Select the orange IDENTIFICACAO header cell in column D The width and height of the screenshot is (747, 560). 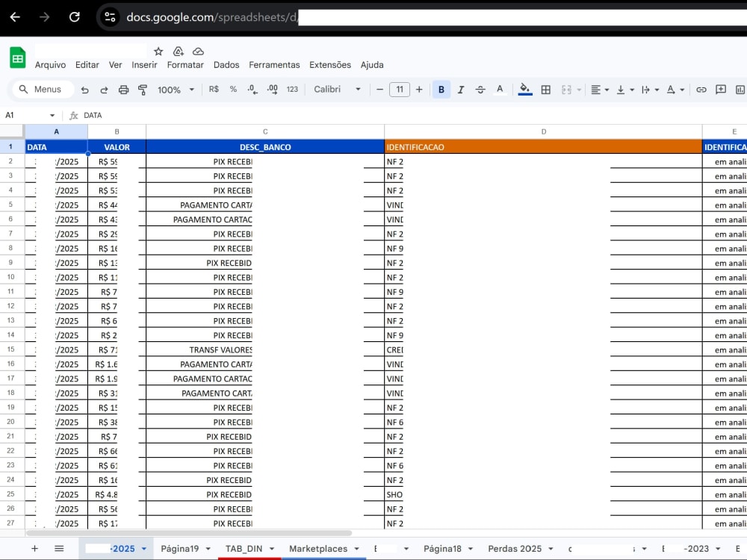[543, 147]
